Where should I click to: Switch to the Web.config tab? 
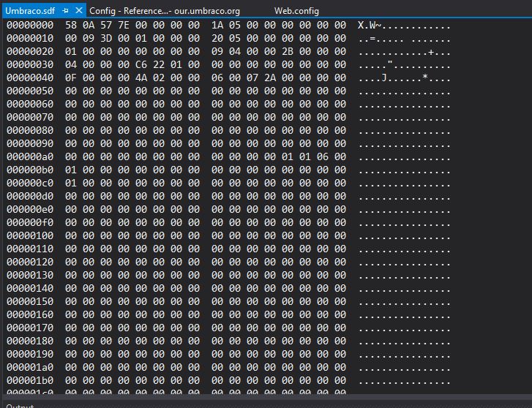pyautogui.click(x=296, y=11)
